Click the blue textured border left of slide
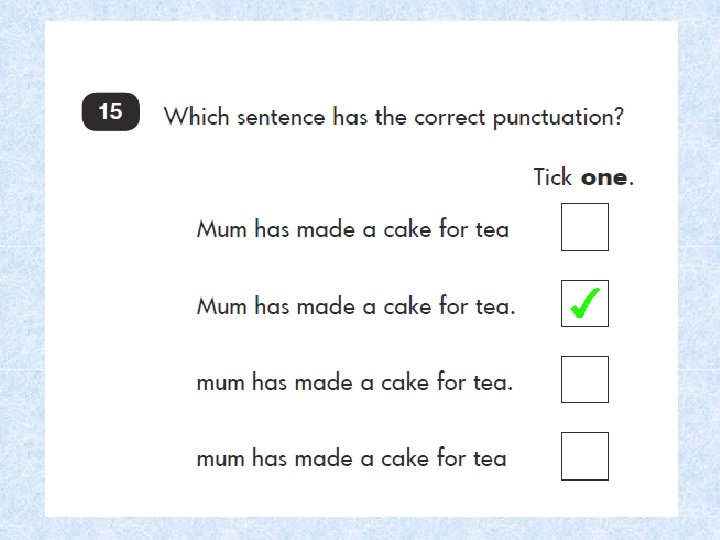 pyautogui.click(x=22, y=270)
